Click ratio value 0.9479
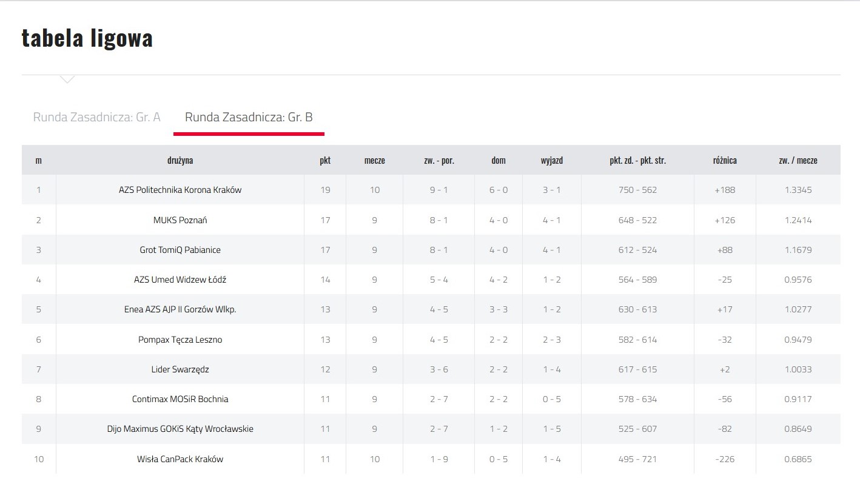 (x=798, y=340)
